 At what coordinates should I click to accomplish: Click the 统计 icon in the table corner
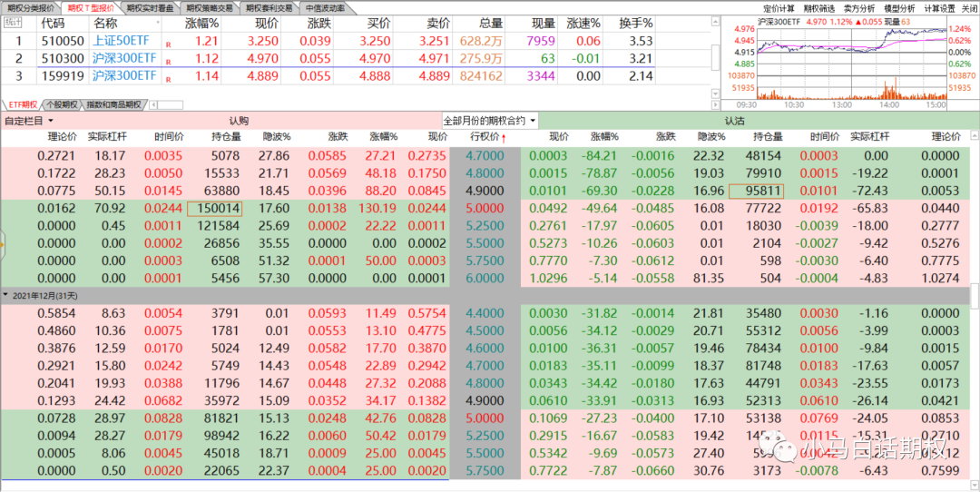[x=11, y=23]
